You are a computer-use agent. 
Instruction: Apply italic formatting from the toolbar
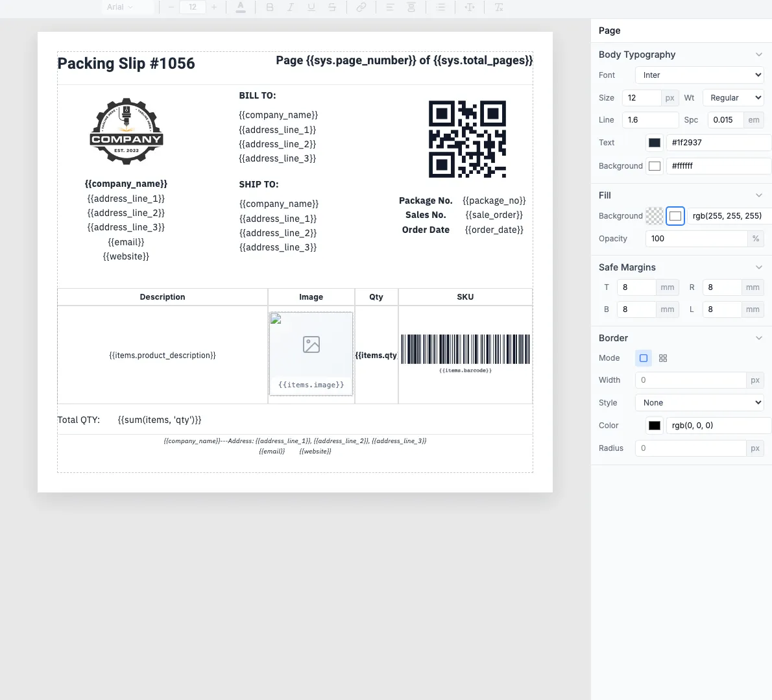291,7
